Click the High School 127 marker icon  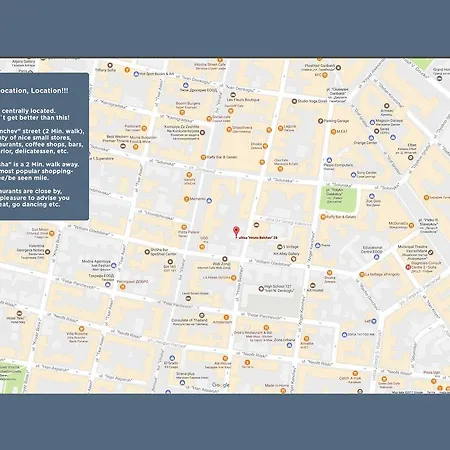261,289
